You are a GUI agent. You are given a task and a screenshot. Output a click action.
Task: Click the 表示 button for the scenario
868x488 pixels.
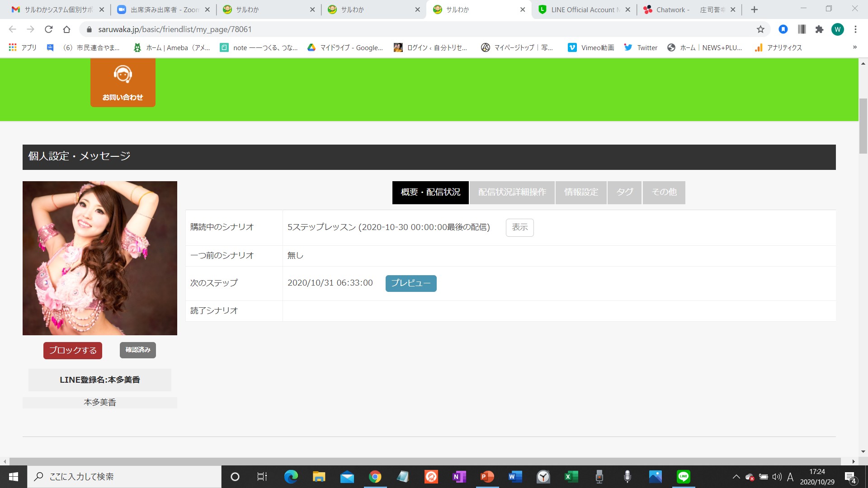click(519, 227)
